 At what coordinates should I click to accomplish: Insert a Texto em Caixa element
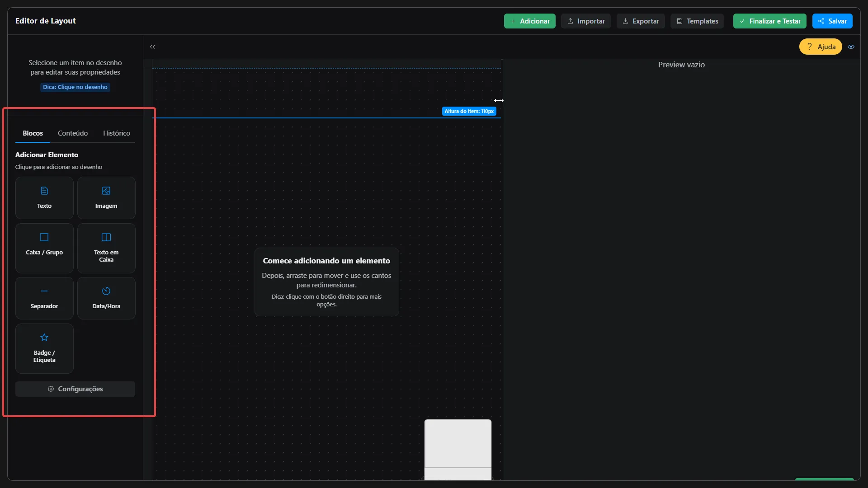click(x=106, y=248)
